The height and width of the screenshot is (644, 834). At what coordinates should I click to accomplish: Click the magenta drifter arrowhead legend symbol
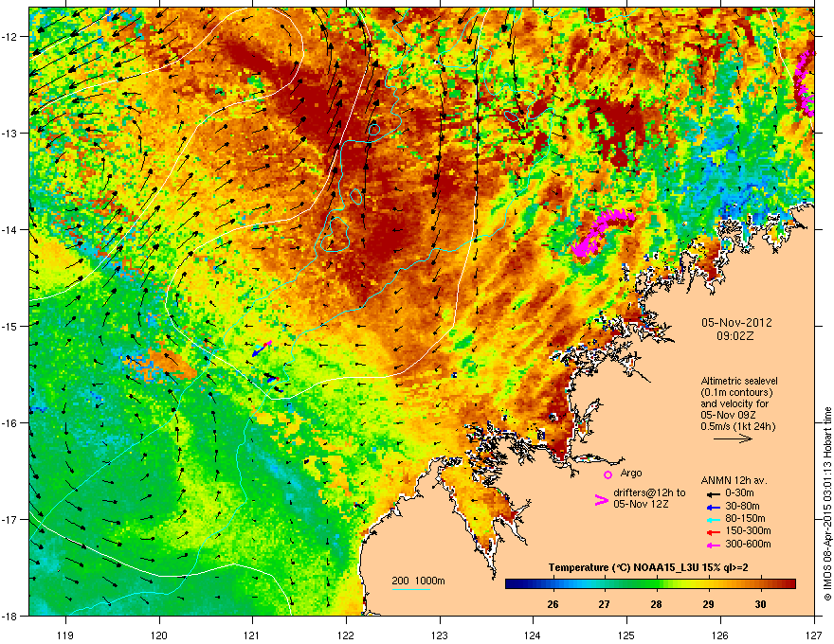pos(602,500)
